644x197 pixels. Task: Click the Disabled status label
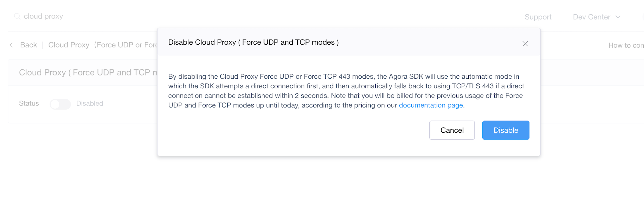[90, 103]
